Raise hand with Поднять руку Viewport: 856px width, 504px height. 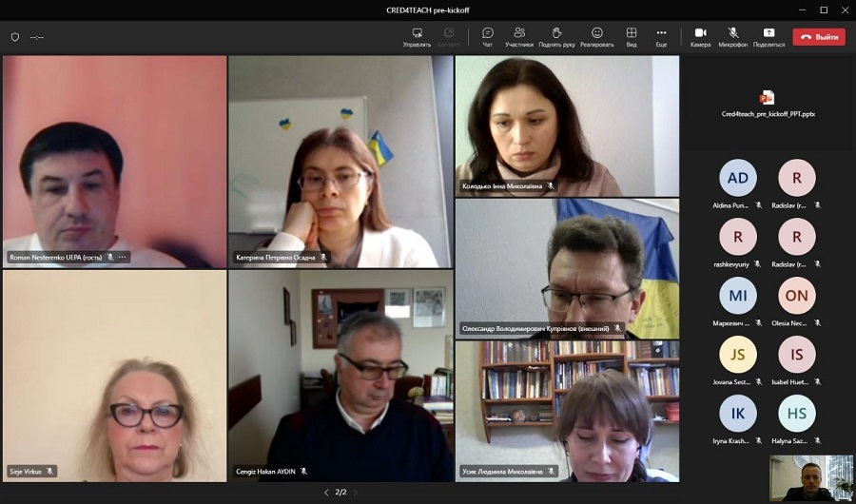click(x=556, y=37)
